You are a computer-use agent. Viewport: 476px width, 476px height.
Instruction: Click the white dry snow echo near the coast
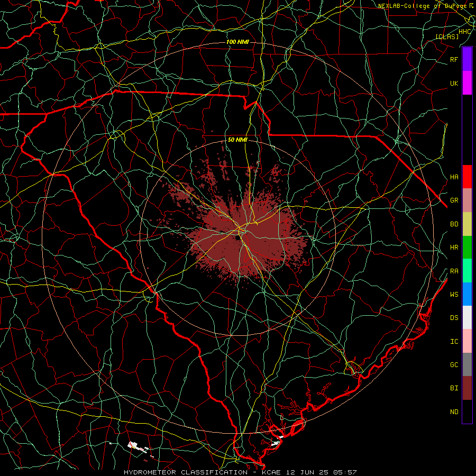pos(276,443)
